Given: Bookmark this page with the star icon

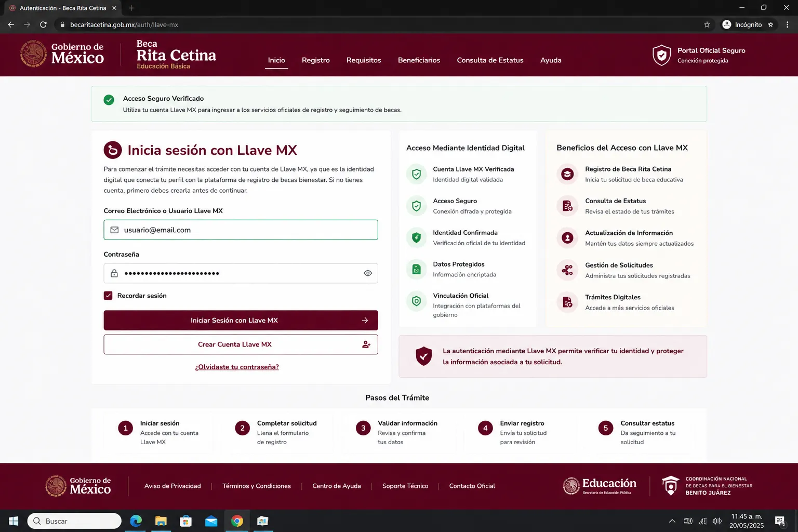Looking at the screenshot, I should [x=707, y=24].
